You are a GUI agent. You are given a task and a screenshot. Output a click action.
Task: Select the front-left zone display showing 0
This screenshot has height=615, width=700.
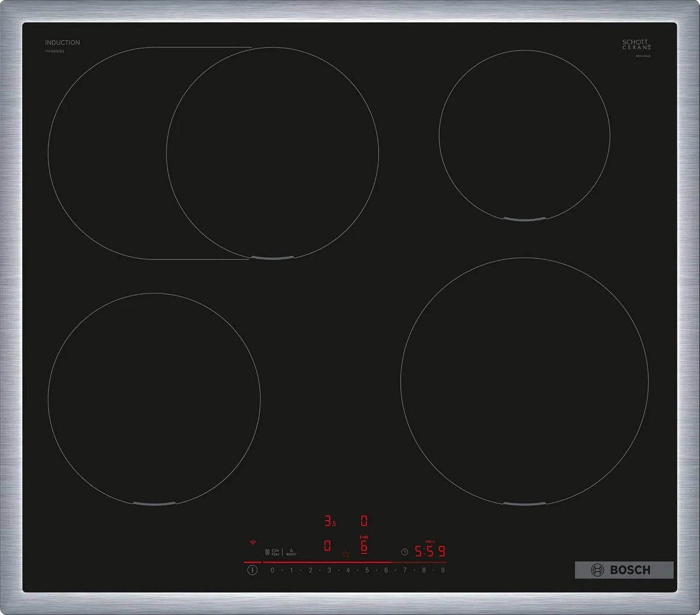[327, 546]
